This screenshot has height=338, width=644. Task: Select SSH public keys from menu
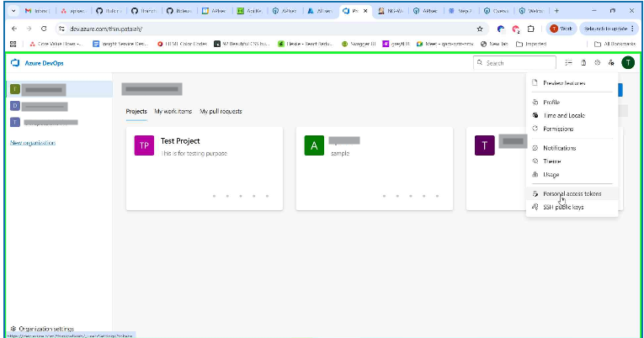click(x=562, y=207)
